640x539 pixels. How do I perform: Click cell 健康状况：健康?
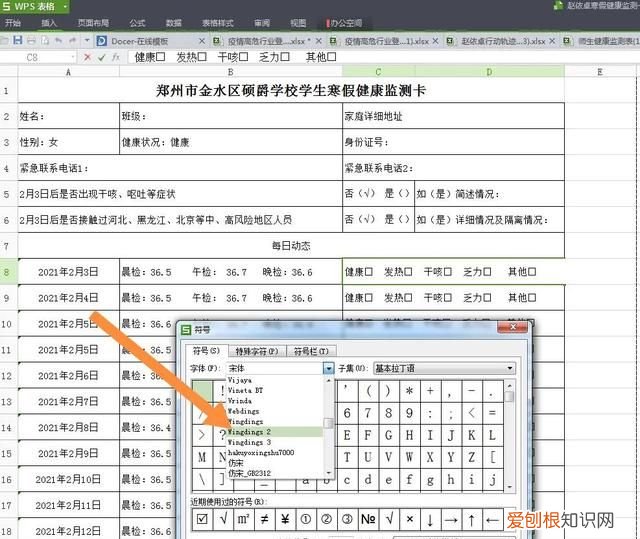231,142
